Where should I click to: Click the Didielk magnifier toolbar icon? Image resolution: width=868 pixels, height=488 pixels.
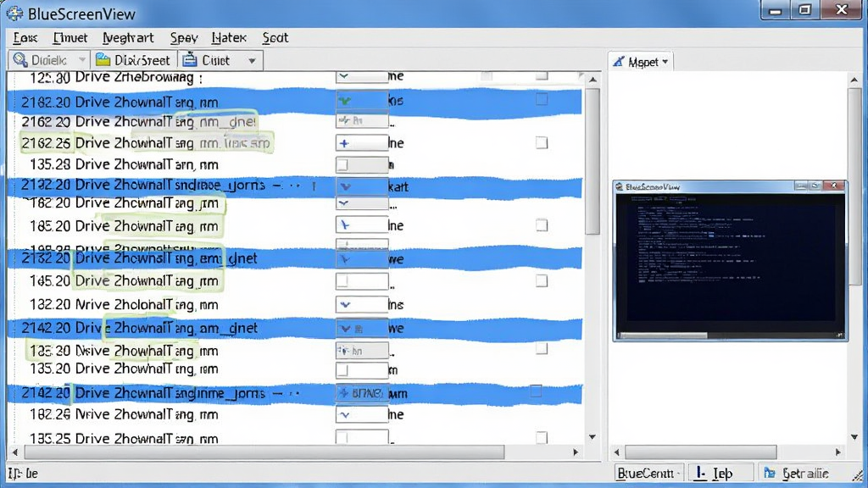tap(20, 60)
